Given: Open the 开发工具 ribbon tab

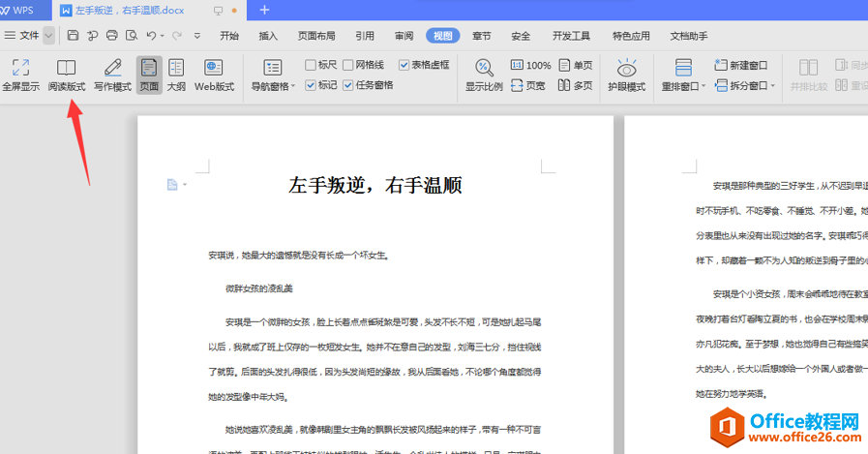Looking at the screenshot, I should 571,36.
